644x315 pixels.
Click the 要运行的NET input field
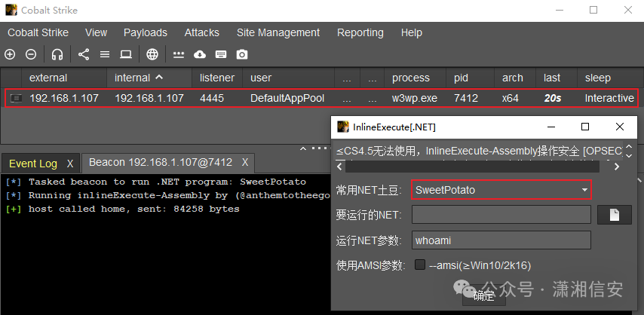501,215
